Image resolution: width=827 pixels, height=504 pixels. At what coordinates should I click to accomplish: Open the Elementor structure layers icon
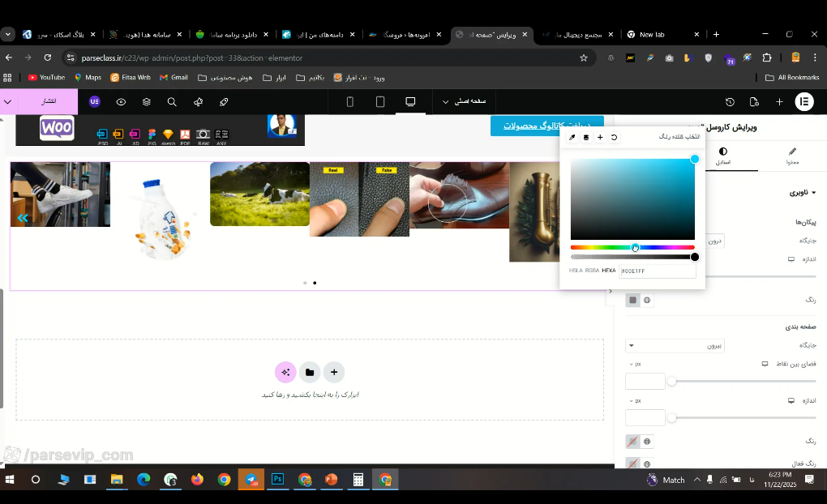pyautogui.click(x=147, y=102)
